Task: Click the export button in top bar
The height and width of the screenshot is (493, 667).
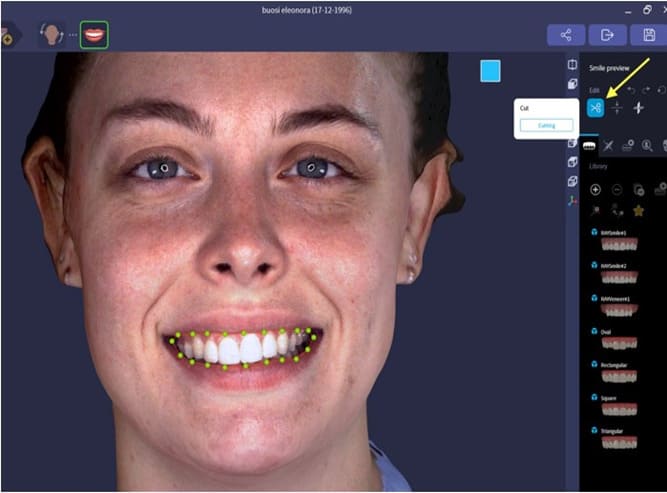Action: 606,34
